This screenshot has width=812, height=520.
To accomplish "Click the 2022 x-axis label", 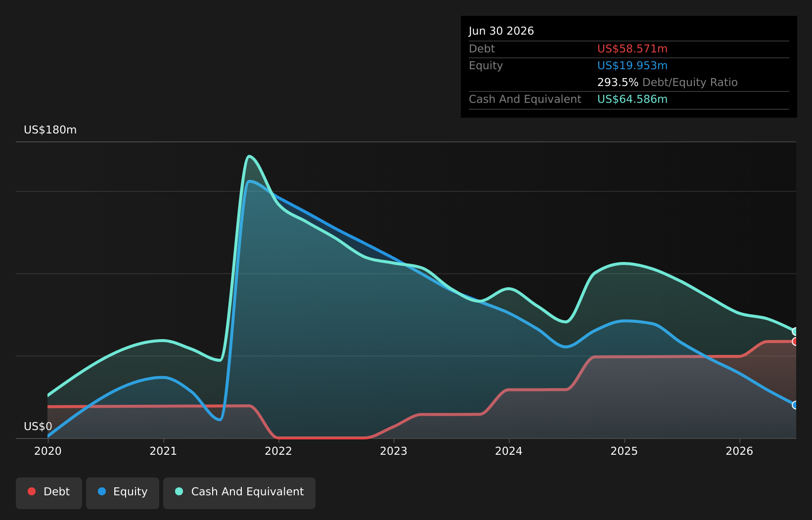I will tap(278, 451).
